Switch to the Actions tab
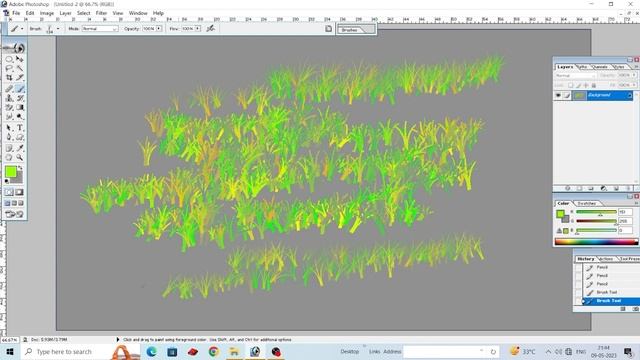Screen dimensions: 640x360 [x=606, y=259]
